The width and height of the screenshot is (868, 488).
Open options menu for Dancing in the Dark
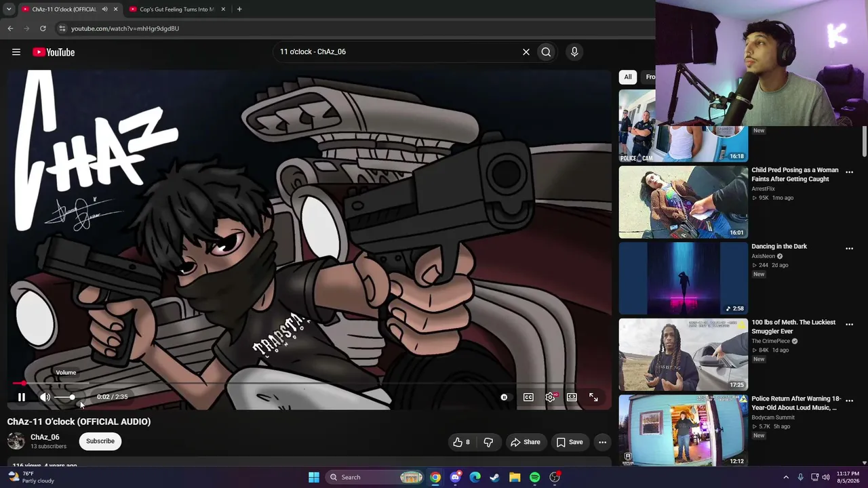[x=849, y=249]
